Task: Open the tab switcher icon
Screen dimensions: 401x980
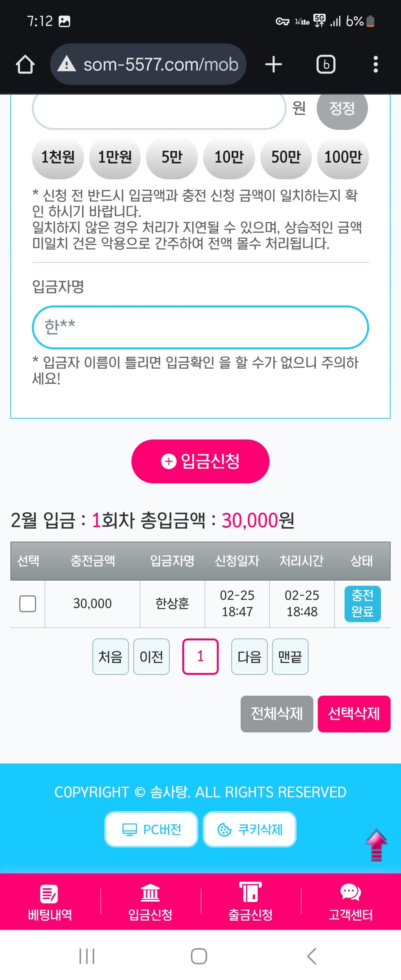Action: click(x=326, y=64)
